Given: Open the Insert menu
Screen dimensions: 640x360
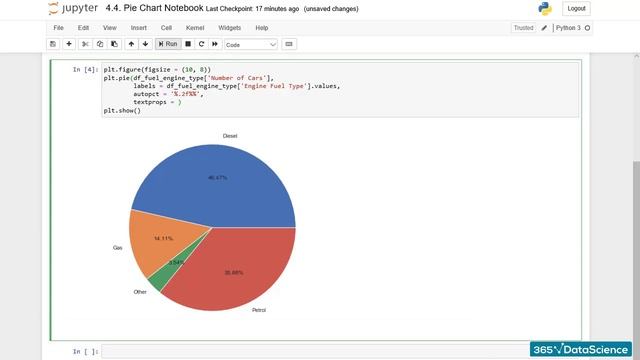Looking at the screenshot, I should tap(138, 28).
